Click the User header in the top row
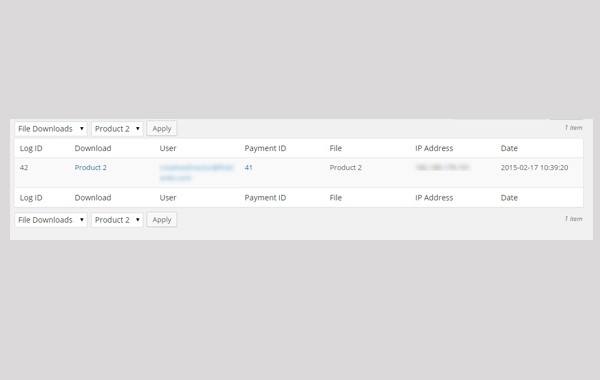 [x=168, y=148]
